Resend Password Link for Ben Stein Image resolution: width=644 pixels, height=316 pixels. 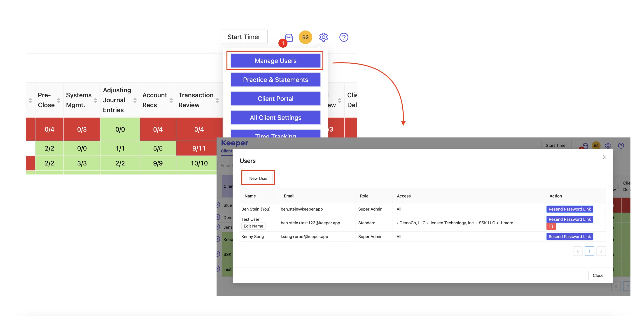pos(569,209)
